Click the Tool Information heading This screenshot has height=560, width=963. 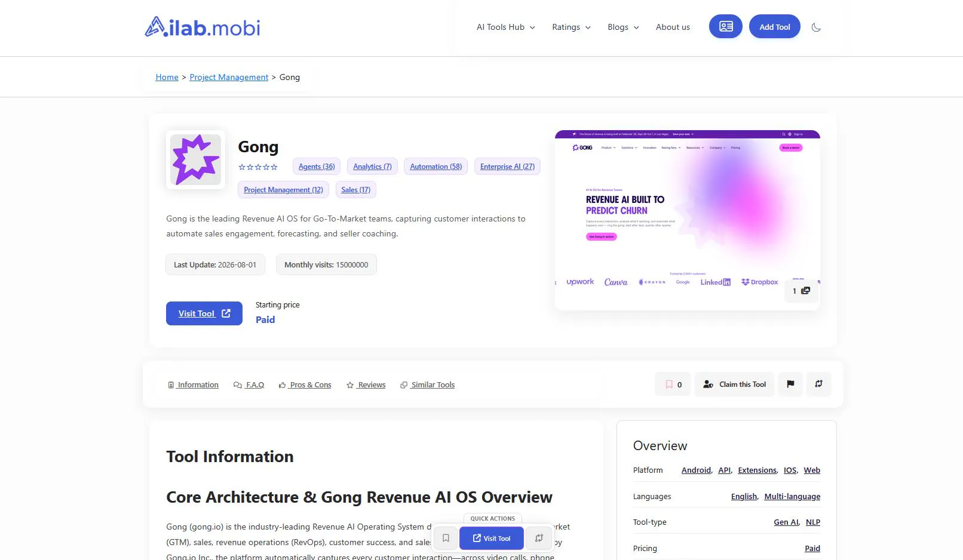point(230,457)
